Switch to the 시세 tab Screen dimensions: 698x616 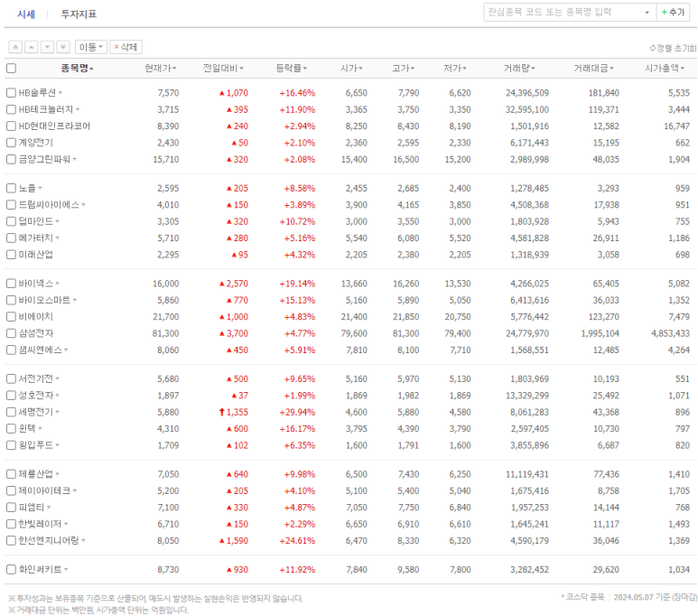[x=26, y=14]
